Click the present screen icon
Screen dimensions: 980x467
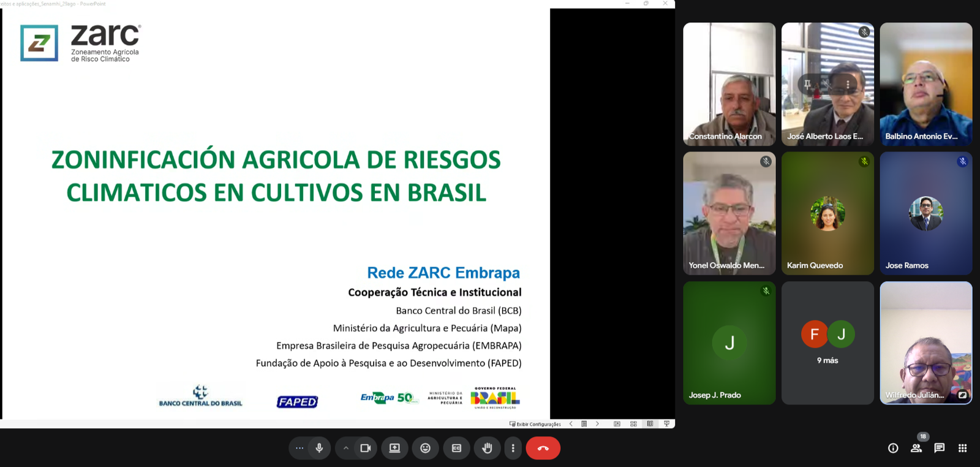(394, 448)
